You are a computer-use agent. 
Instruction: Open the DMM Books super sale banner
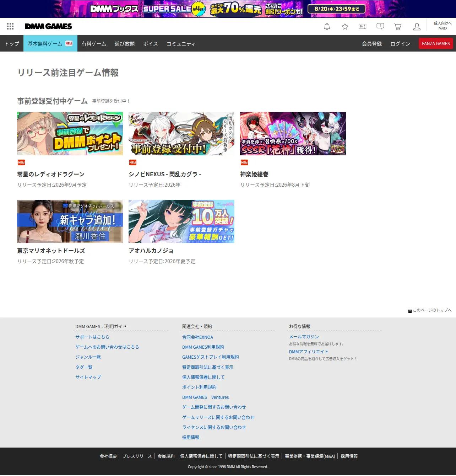[x=228, y=9]
